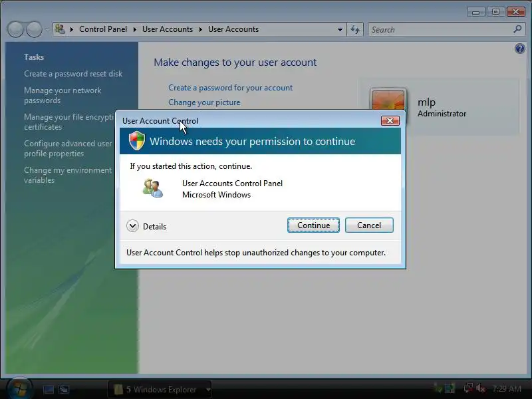Open the Windows Explorer taskbar group dropdown arrow
This screenshot has height=399, width=532.
pyautogui.click(x=208, y=389)
